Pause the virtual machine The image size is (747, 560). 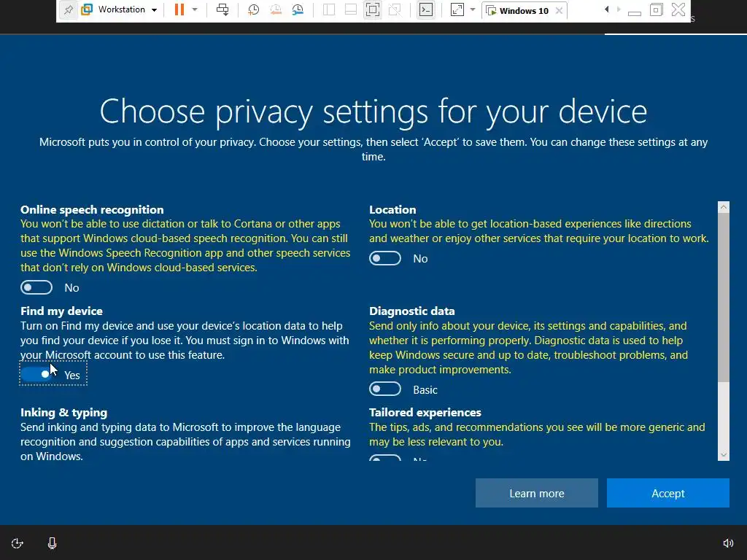(179, 9)
